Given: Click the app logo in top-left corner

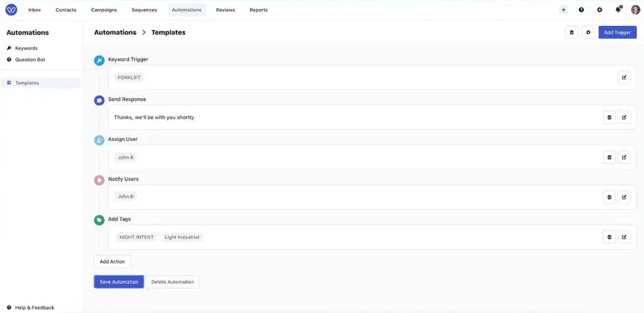Looking at the screenshot, I should coord(11,10).
